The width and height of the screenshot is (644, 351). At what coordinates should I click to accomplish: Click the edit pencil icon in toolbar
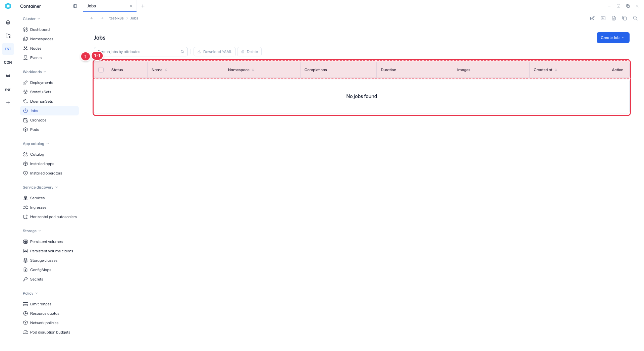coord(592,18)
